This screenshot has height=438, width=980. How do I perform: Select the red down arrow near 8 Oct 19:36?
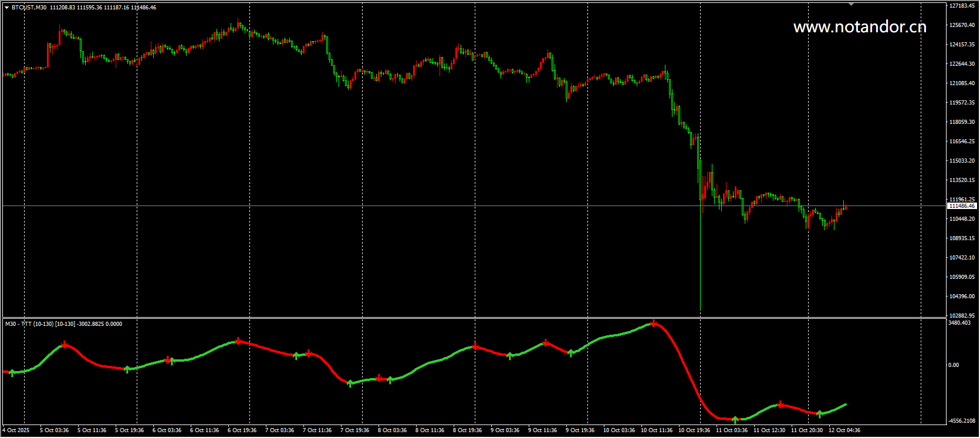475,347
